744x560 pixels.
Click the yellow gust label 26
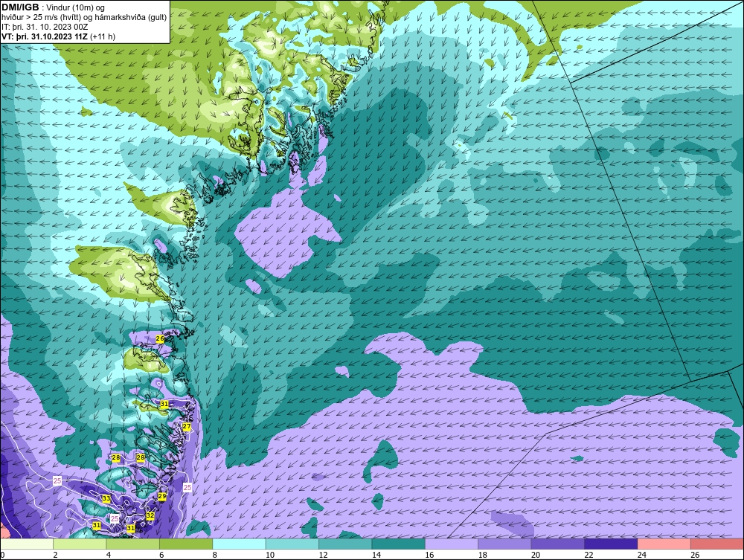point(160,338)
